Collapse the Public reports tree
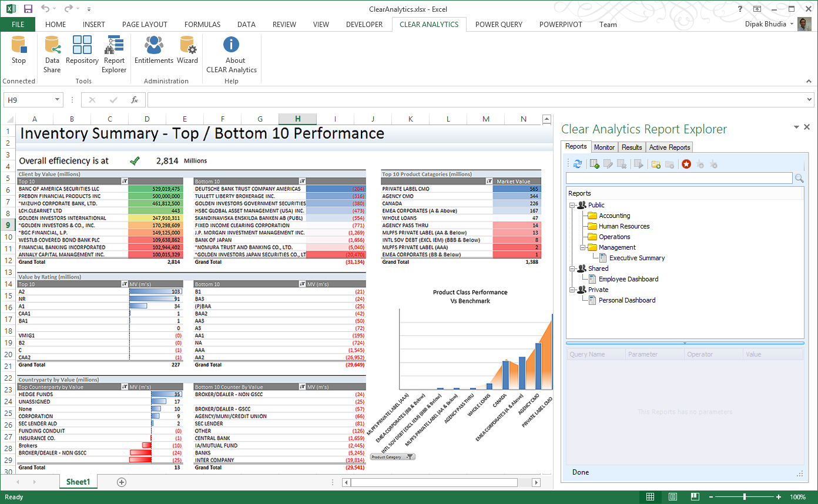This screenshot has height=504, width=818. (571, 205)
